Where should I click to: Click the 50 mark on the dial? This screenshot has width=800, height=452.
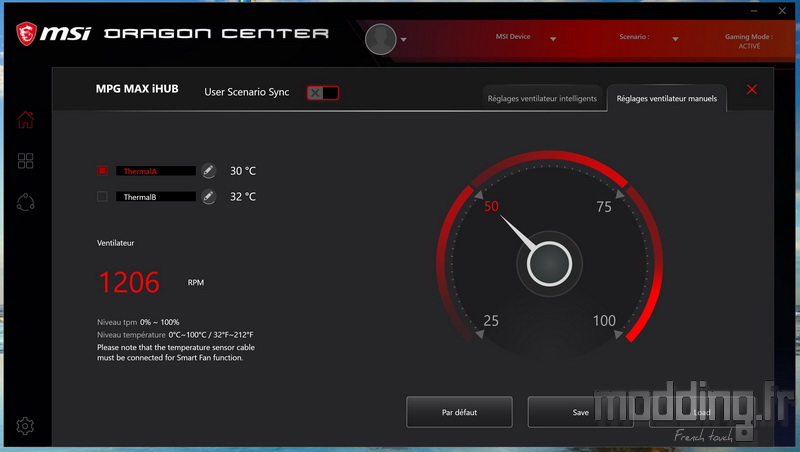[491, 206]
